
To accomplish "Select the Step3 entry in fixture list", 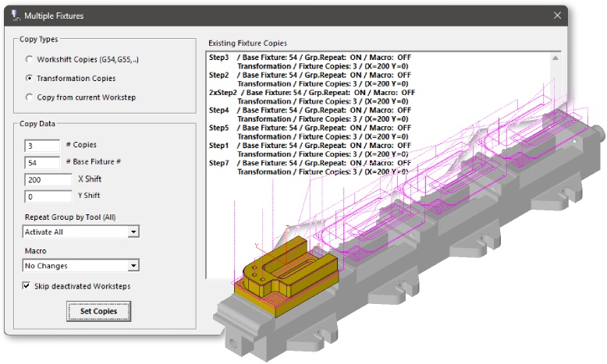I will [310, 62].
